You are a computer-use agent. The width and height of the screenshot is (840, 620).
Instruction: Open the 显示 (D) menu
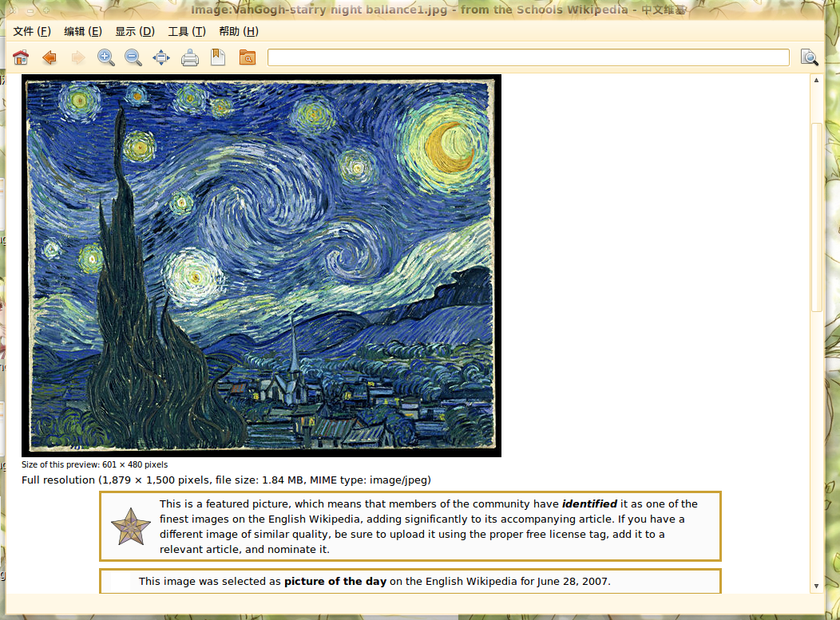[135, 32]
